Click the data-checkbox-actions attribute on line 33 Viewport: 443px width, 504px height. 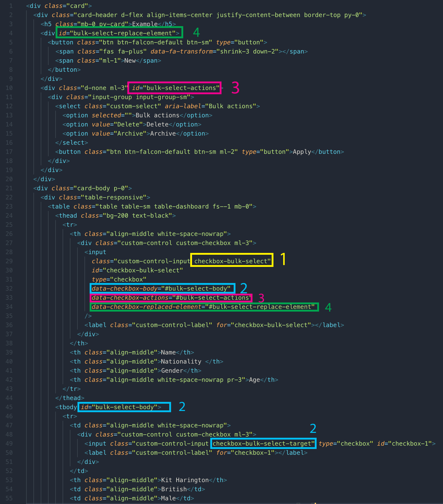tap(172, 298)
